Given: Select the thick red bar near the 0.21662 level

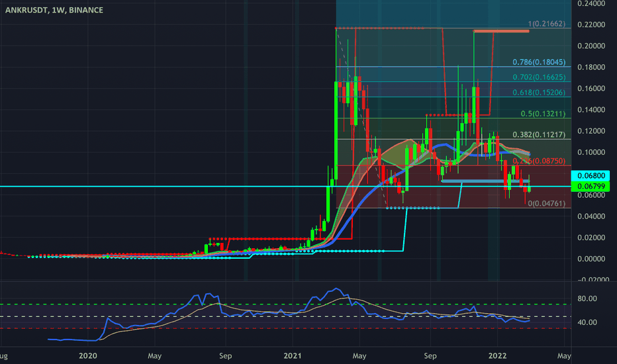Looking at the screenshot, I should pos(501,30).
